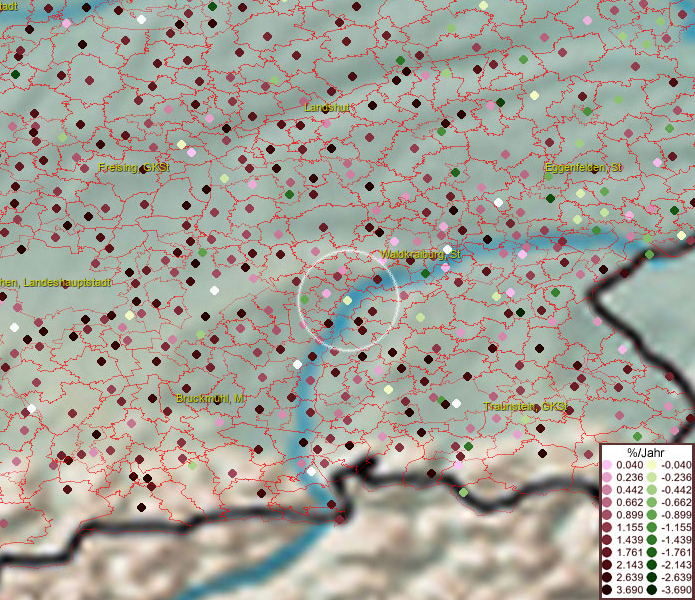This screenshot has width=695, height=600.
Task: Click the dark green swatch beside -3.690
Action: (652, 590)
